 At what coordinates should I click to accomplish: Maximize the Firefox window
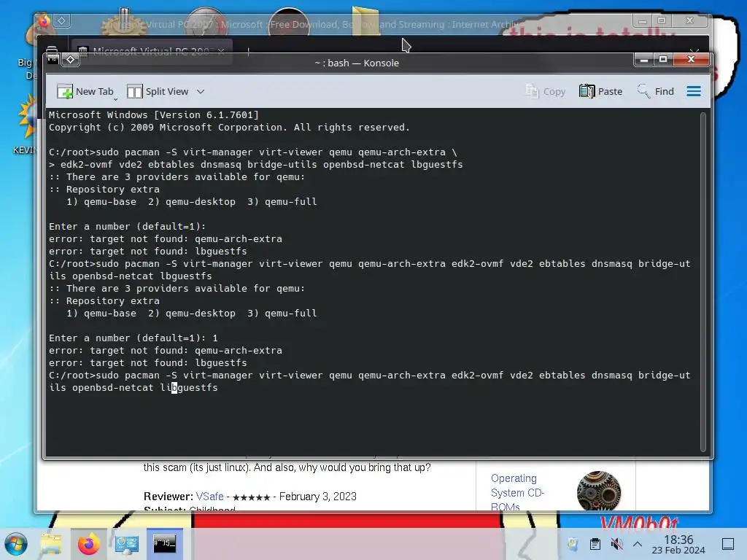pos(661,20)
